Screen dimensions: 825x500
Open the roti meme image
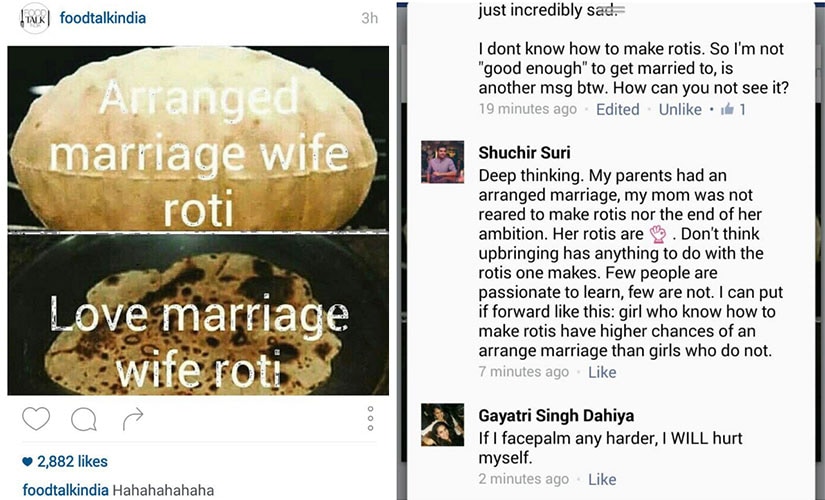coord(198,221)
